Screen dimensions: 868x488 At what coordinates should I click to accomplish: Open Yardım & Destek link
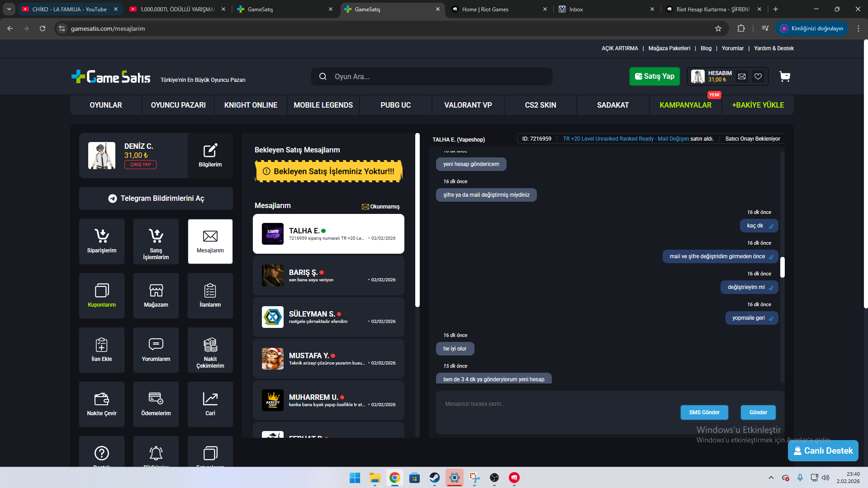(773, 48)
